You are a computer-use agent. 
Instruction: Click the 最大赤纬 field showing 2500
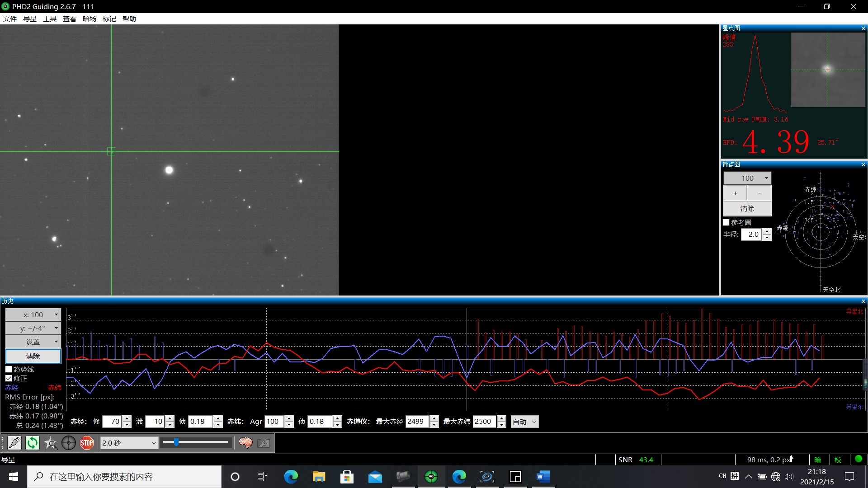tap(485, 422)
